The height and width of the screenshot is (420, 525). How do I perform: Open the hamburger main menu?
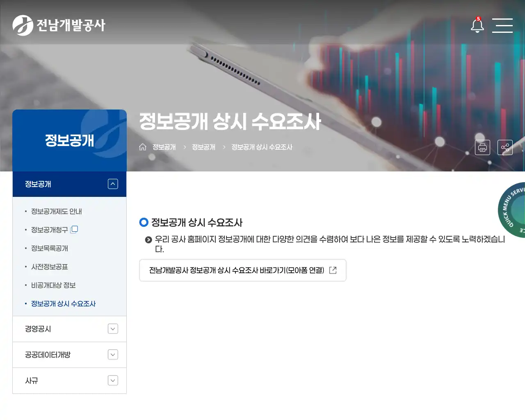(x=502, y=25)
